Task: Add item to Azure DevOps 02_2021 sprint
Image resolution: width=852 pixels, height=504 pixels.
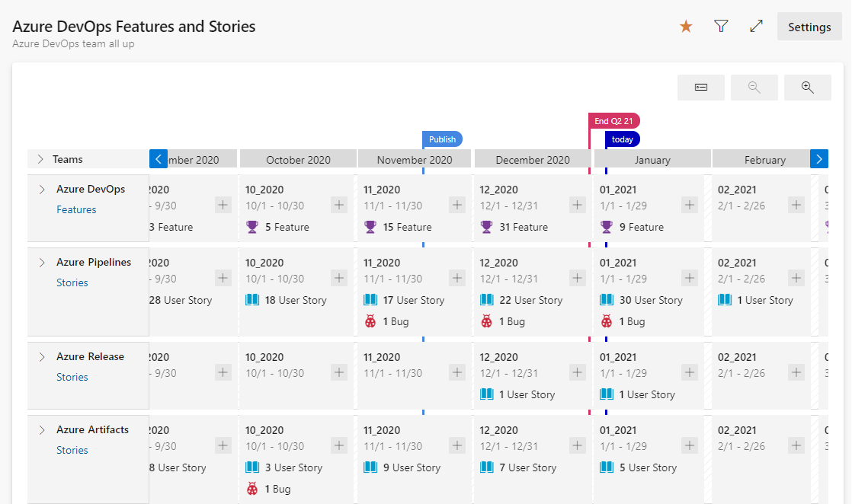Action: tap(796, 205)
